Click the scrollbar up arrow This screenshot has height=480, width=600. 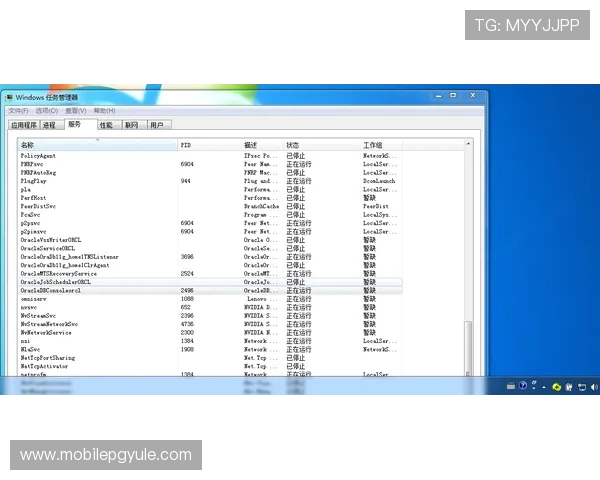tap(468, 144)
